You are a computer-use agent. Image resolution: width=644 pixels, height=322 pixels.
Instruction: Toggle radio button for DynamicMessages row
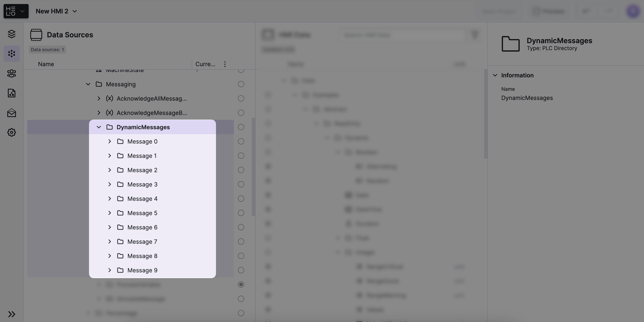[241, 127]
